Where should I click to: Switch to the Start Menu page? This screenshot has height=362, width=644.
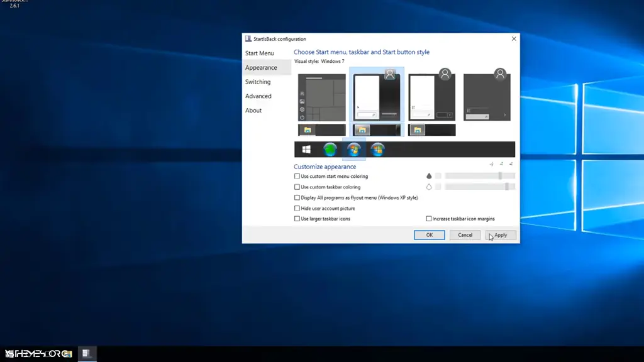(260, 53)
